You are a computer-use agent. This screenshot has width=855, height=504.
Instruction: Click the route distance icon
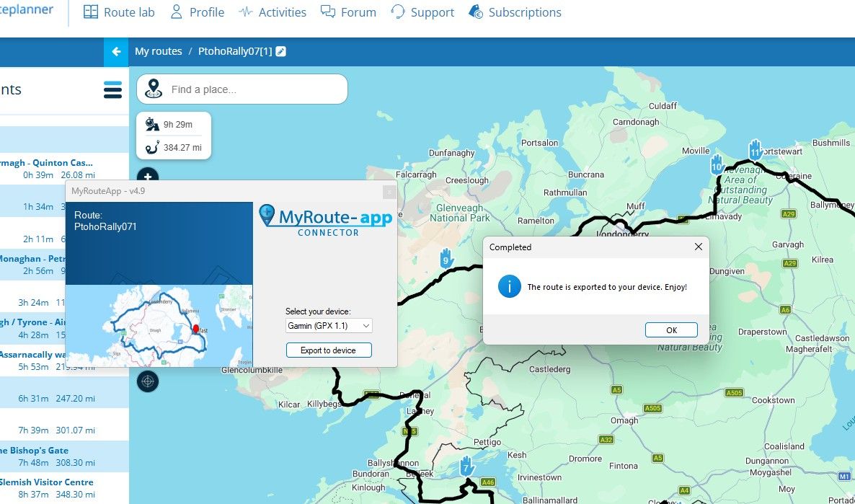click(x=152, y=147)
